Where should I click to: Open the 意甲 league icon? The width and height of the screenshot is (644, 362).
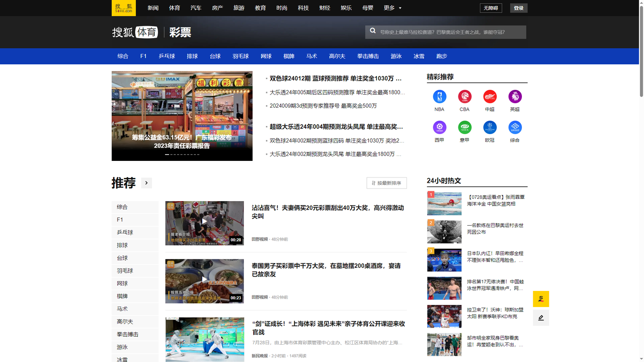465,127
